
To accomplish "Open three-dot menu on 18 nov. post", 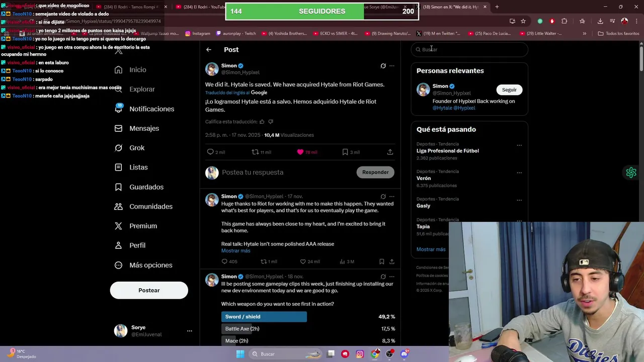I will pos(392,277).
